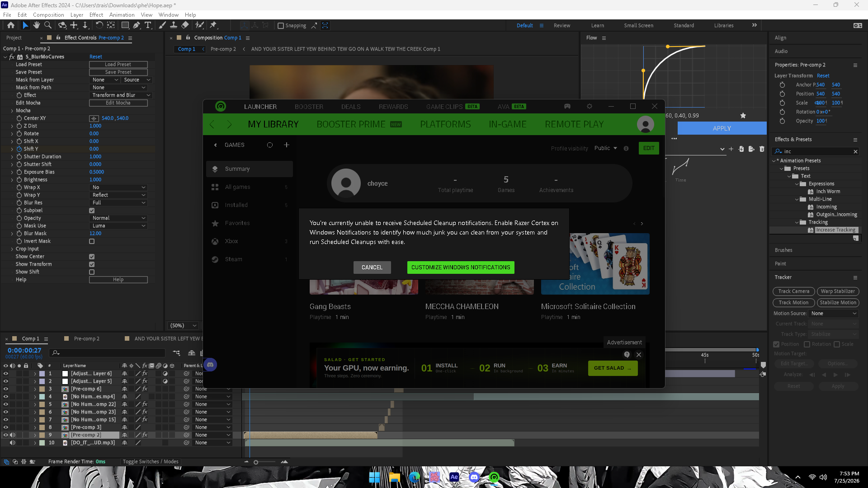Image resolution: width=868 pixels, height=488 pixels.
Task: Add a new Flow preset with plus icon
Action: click(731, 149)
